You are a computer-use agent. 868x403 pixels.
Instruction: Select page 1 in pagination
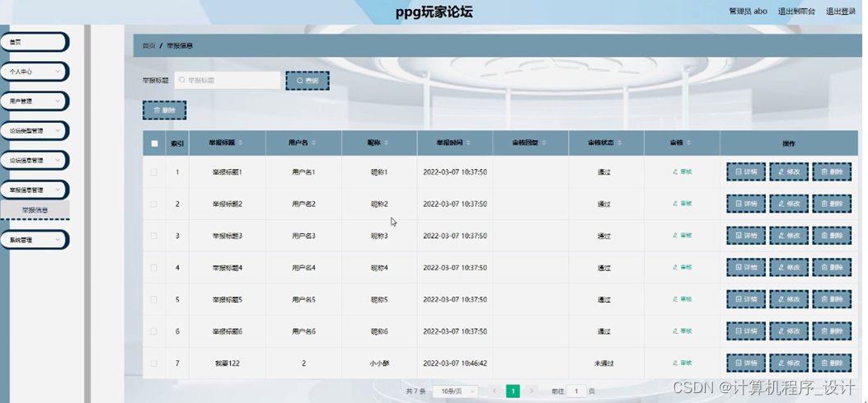coord(514,391)
